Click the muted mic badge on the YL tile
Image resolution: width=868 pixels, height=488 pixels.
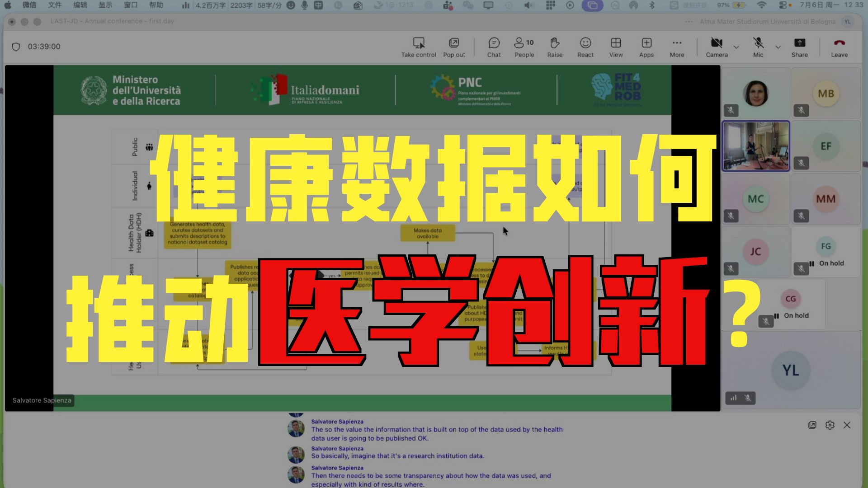[748, 398]
